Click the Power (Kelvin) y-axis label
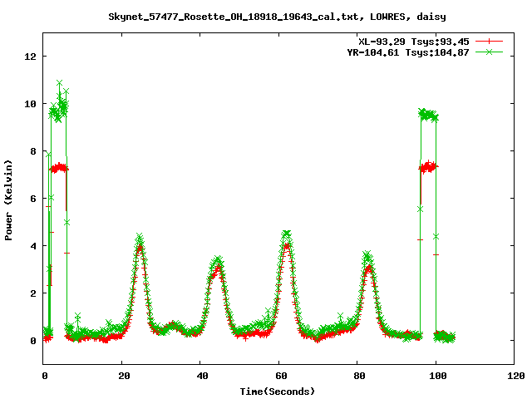Viewport: 532px width, 399px height. tap(8, 200)
